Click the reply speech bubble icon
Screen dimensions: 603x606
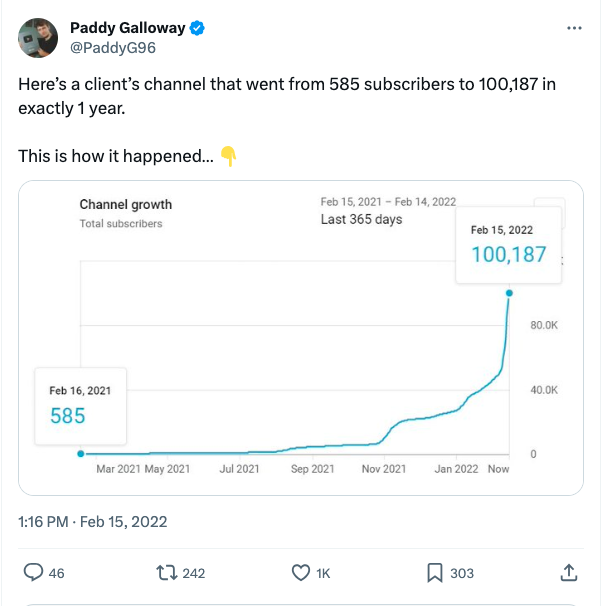click(x=33, y=572)
